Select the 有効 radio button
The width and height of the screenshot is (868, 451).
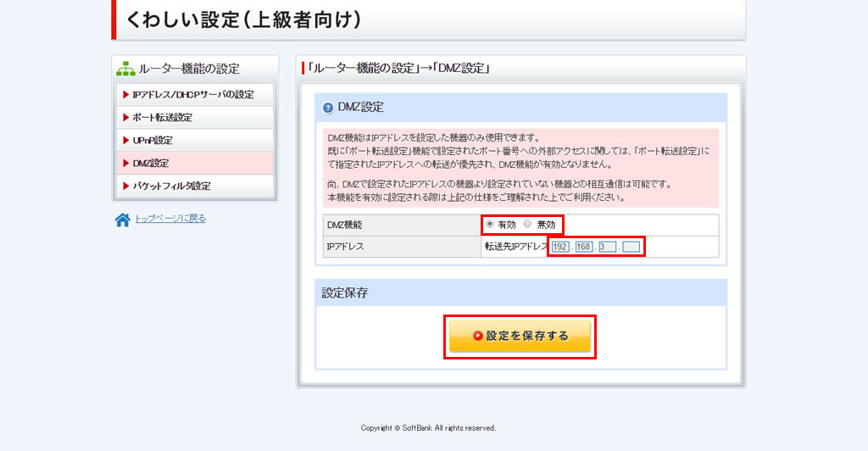(490, 224)
